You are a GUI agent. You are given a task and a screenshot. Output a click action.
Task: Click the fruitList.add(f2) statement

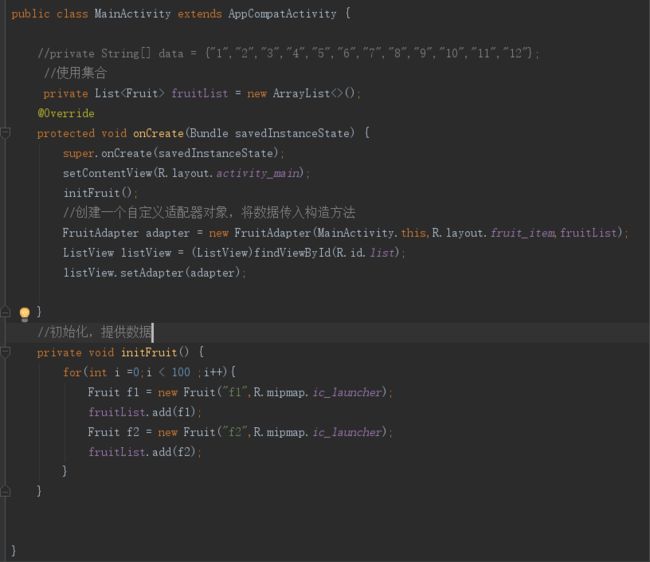click(x=145, y=452)
